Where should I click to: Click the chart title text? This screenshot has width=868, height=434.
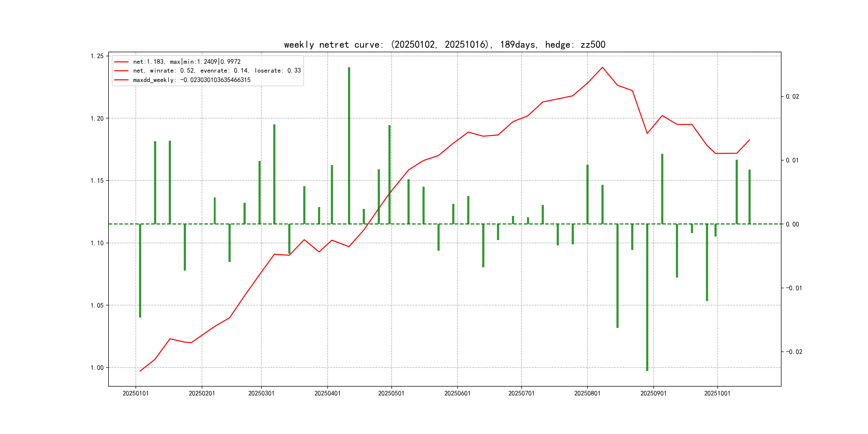[444, 44]
